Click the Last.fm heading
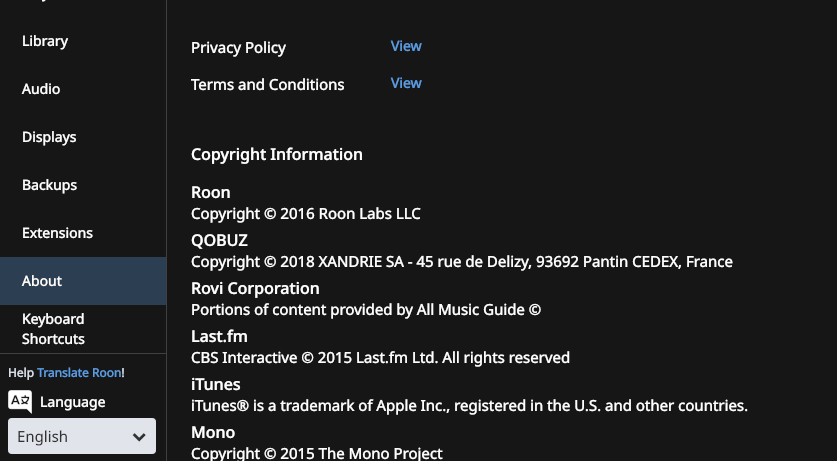This screenshot has height=461, width=837. coord(219,336)
